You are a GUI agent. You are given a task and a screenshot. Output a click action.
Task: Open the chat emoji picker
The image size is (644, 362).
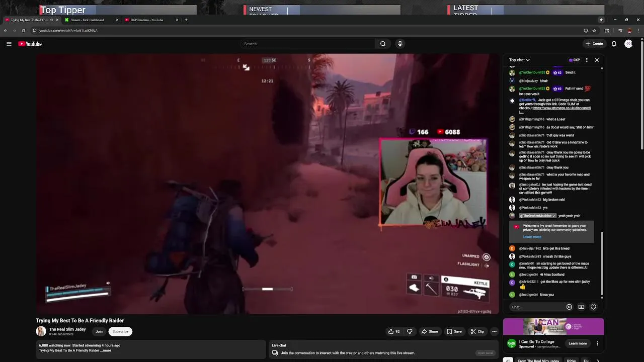pos(569,307)
